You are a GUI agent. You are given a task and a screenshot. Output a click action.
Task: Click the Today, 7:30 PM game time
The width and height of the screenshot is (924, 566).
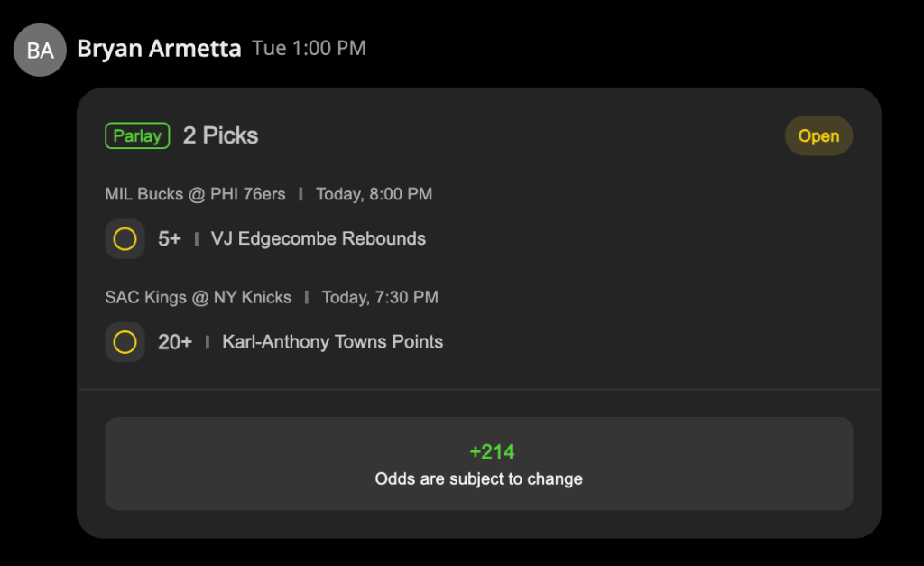tap(380, 297)
